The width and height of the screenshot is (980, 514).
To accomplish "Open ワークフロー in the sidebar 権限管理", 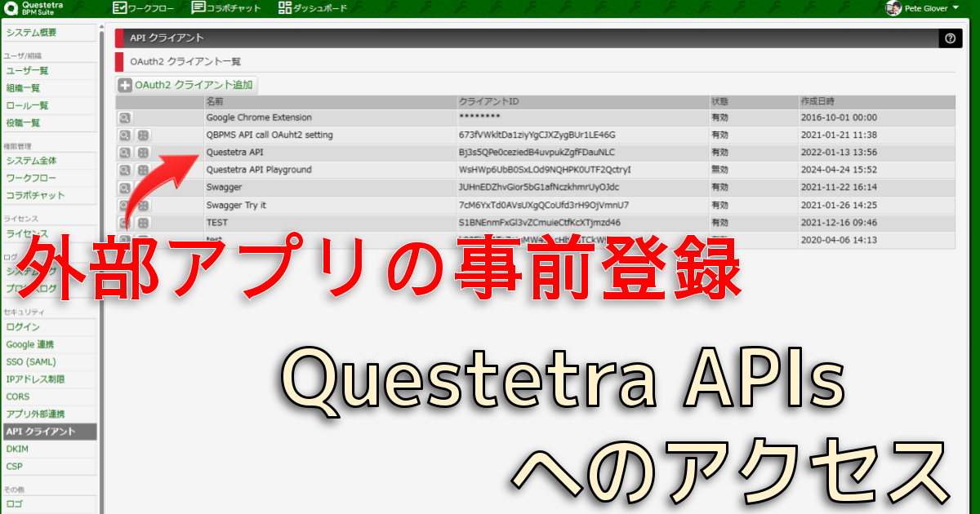I will pos(48,178).
